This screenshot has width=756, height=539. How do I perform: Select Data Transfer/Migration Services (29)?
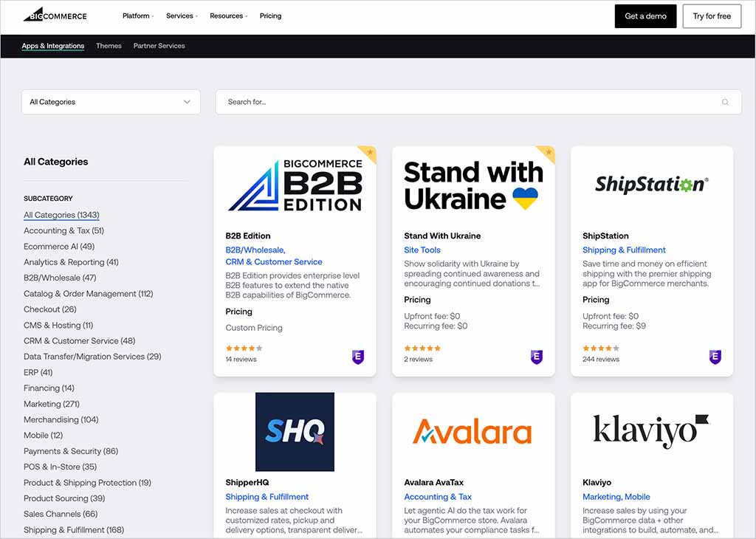point(92,357)
